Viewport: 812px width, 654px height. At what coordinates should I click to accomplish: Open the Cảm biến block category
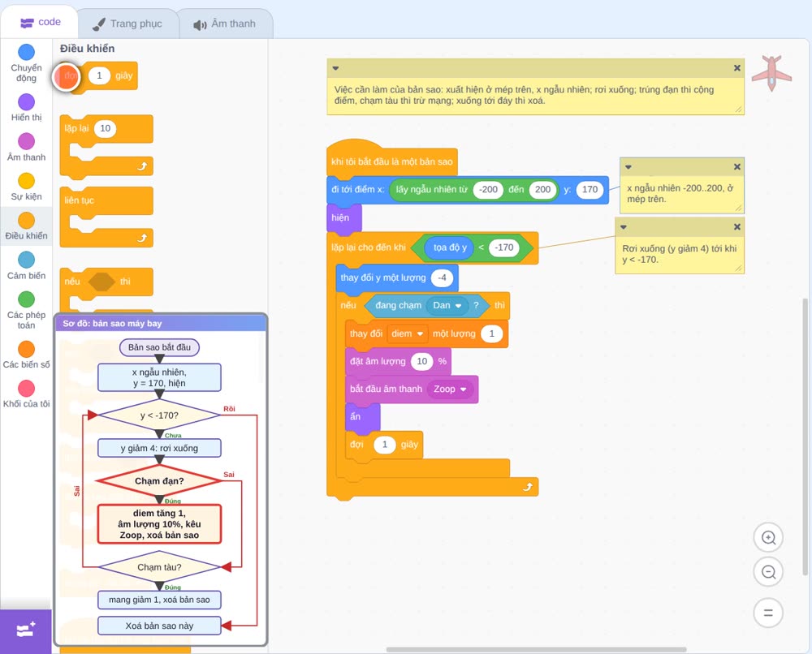tap(27, 266)
